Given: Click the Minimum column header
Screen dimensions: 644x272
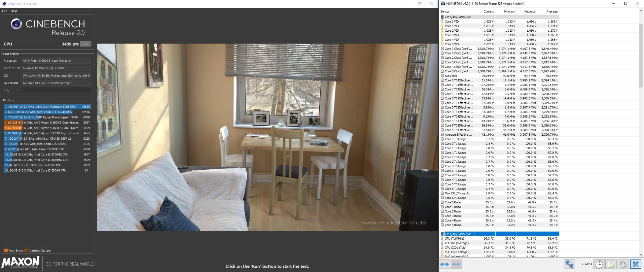Looking at the screenshot, I should (x=506, y=12).
